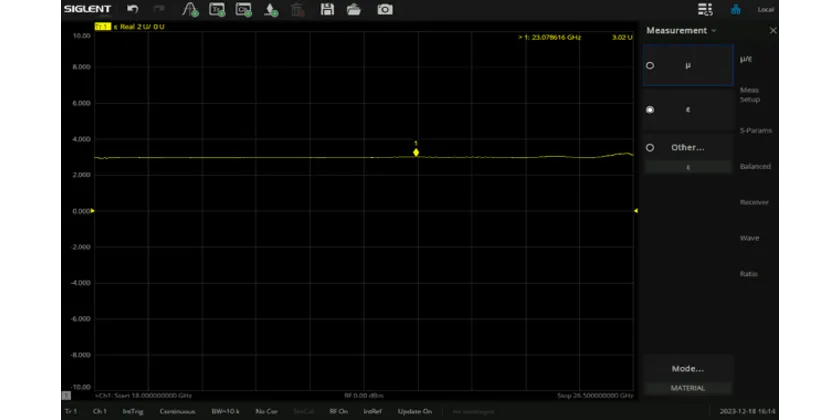The height and width of the screenshot is (420, 840).
Task: Open the Other parameter ε value field
Action: (688, 167)
